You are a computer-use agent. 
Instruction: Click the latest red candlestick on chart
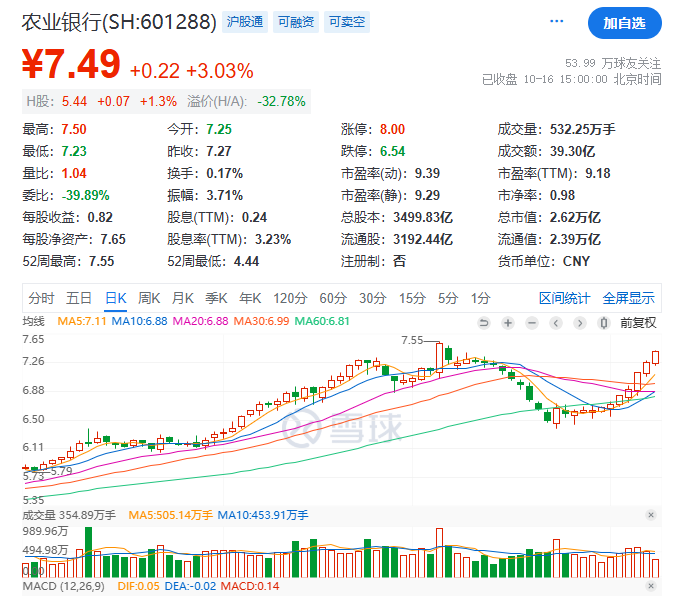tap(656, 358)
